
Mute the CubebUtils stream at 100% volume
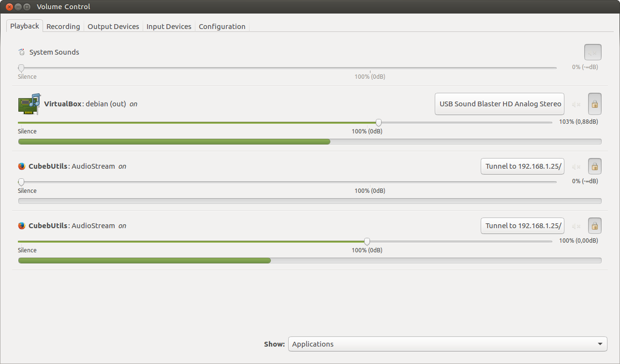(576, 226)
